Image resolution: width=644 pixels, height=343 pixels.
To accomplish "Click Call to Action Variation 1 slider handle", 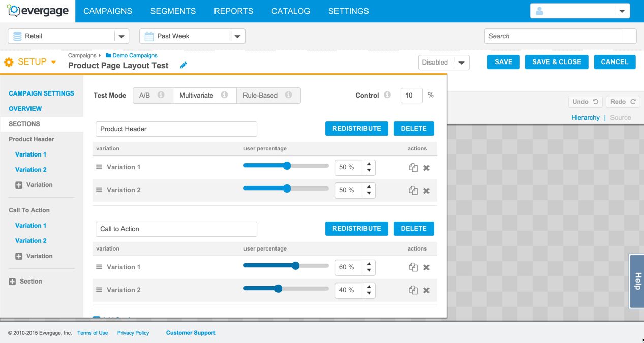I will pyautogui.click(x=295, y=265).
